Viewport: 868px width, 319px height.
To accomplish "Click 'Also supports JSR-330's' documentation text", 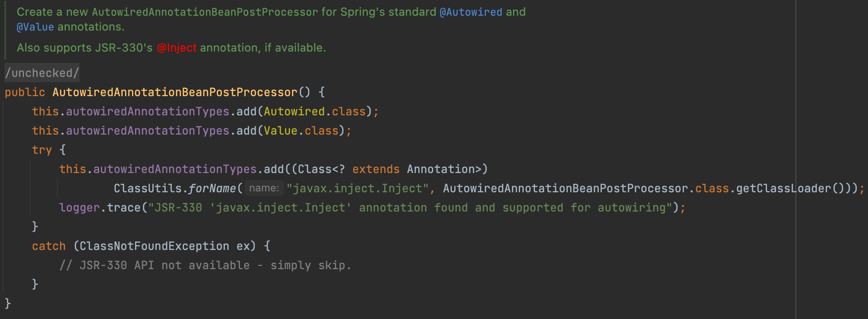I will click(85, 48).
